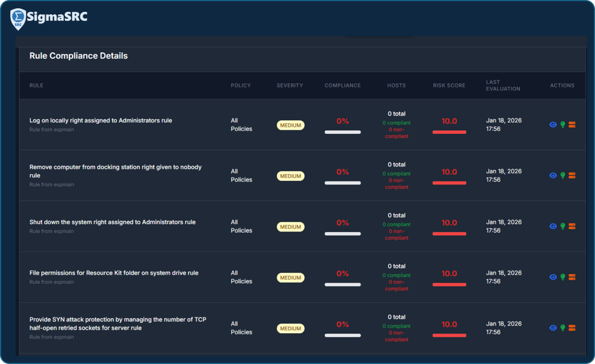Click the LAST EVALUATION column header
Viewport: 595px width, 364px height.
(503, 86)
